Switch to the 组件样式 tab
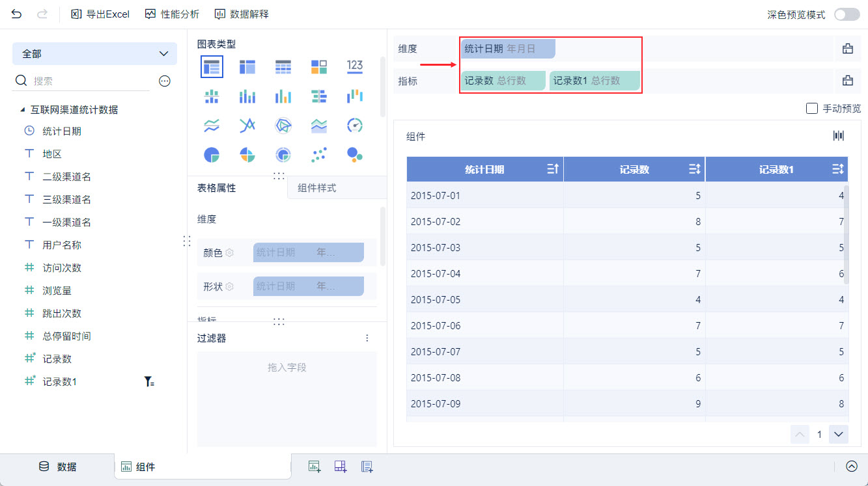868x486 pixels. click(x=317, y=188)
